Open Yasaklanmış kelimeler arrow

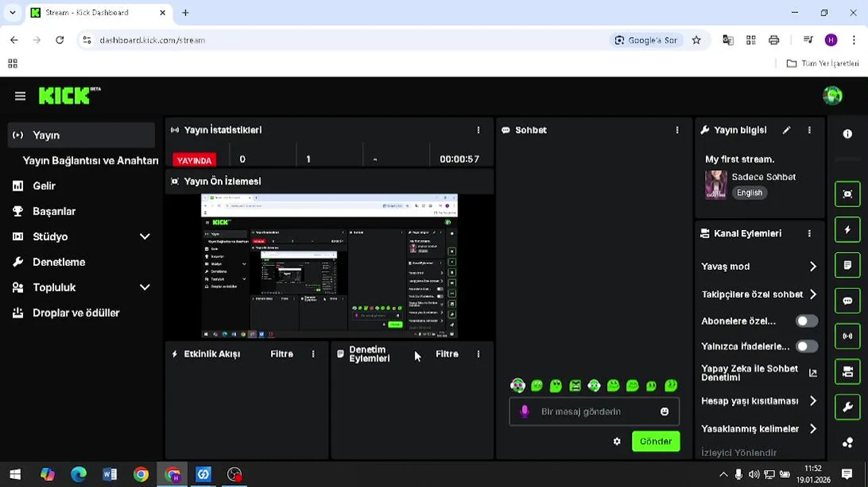point(813,429)
